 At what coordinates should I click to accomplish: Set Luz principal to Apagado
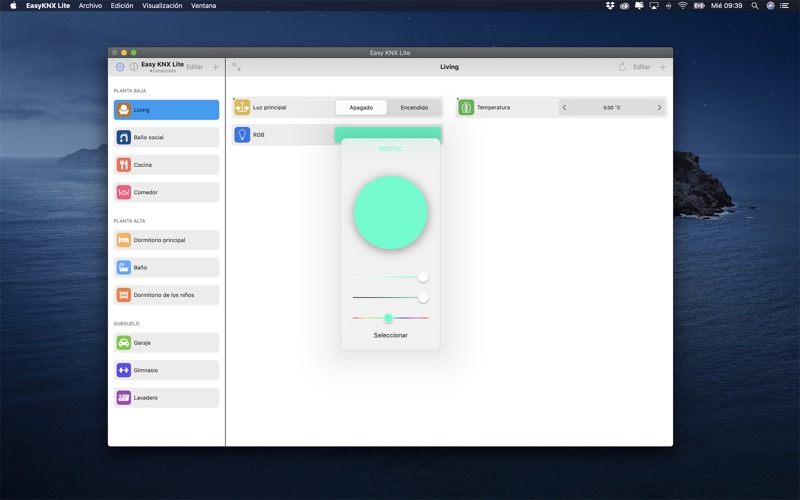coord(361,108)
